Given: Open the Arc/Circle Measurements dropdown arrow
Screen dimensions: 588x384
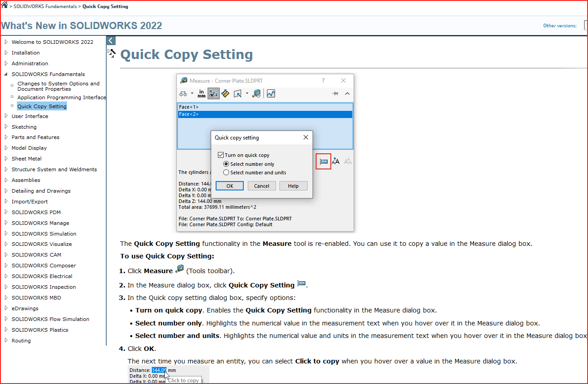Looking at the screenshot, I should click(x=192, y=93).
